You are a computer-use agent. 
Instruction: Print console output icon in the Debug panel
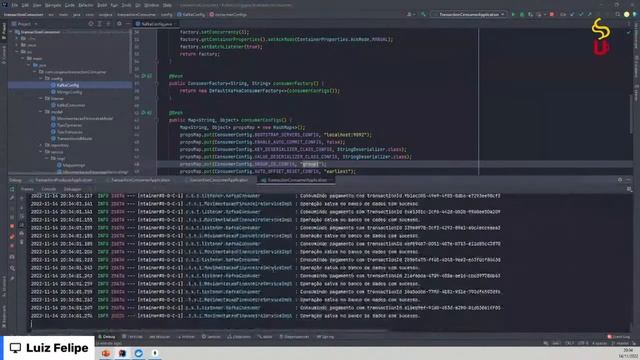pyautogui.click(x=22, y=233)
